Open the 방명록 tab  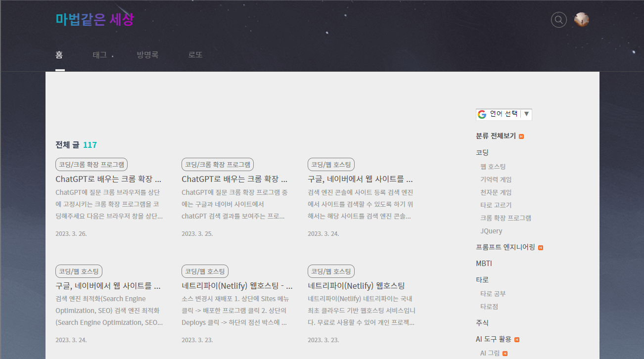coord(147,55)
